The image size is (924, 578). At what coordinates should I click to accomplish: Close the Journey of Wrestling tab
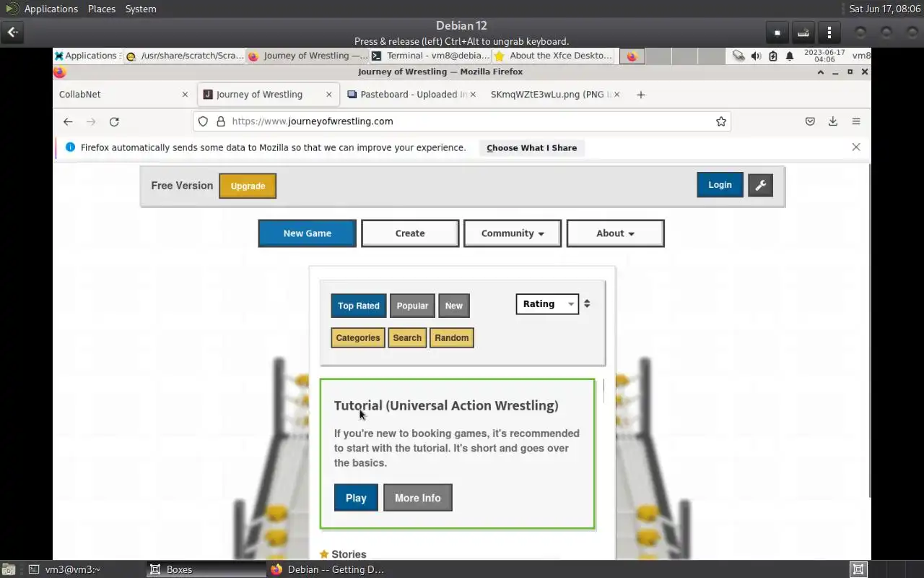pos(329,95)
